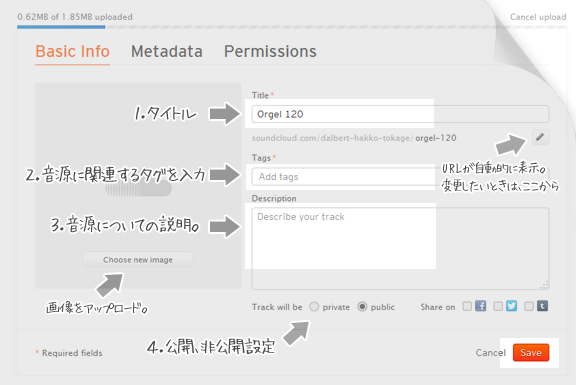Click the orgel-120 URL slug text
The height and width of the screenshot is (385, 576).
(436, 138)
